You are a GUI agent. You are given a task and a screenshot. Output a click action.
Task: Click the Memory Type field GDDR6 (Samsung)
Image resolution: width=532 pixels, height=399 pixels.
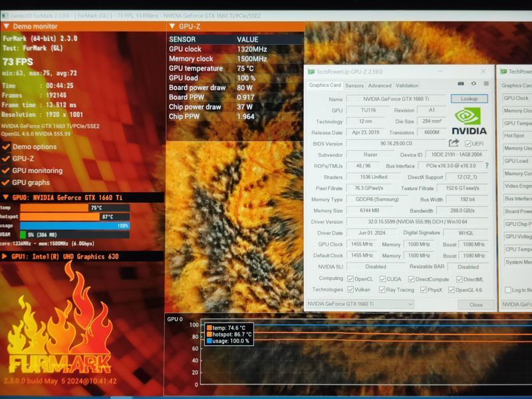point(376,199)
